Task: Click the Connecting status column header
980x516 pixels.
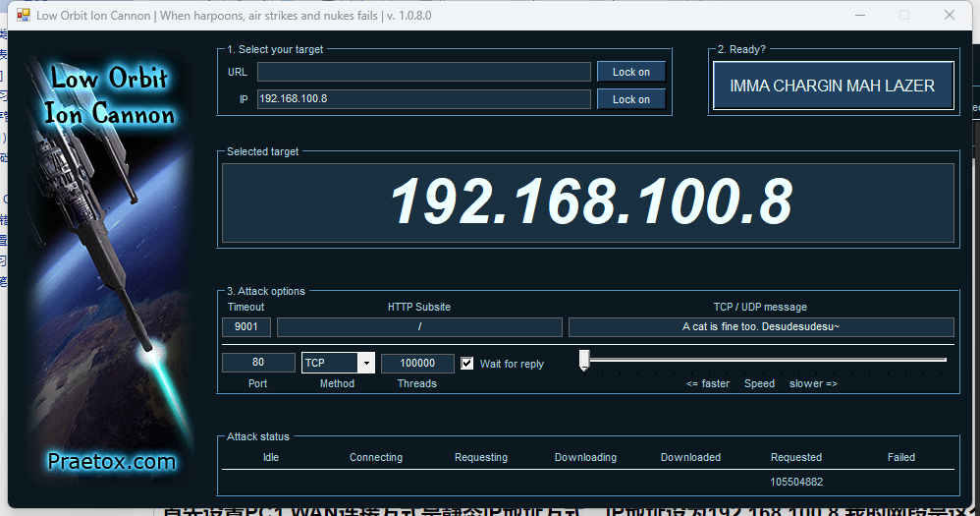Action: pyautogui.click(x=376, y=457)
